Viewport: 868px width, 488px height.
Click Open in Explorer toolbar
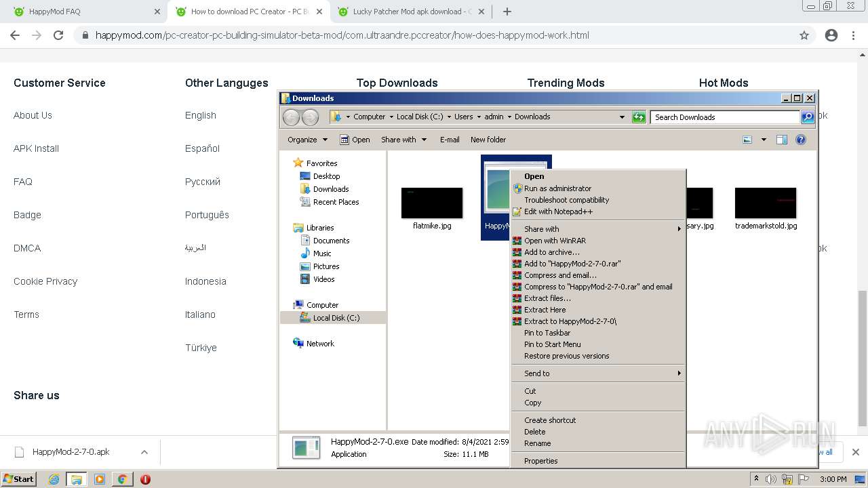coord(355,140)
